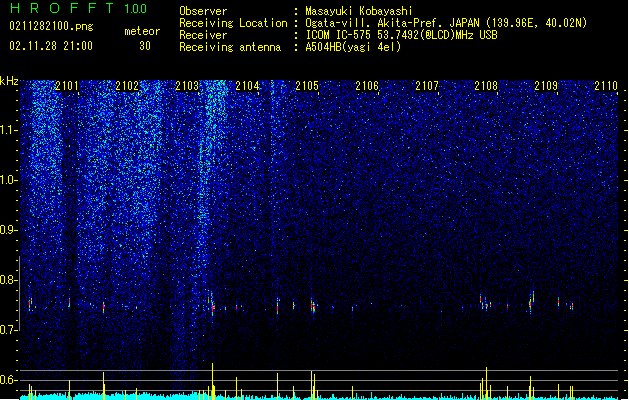Click the Receiving Location label

coord(233,23)
